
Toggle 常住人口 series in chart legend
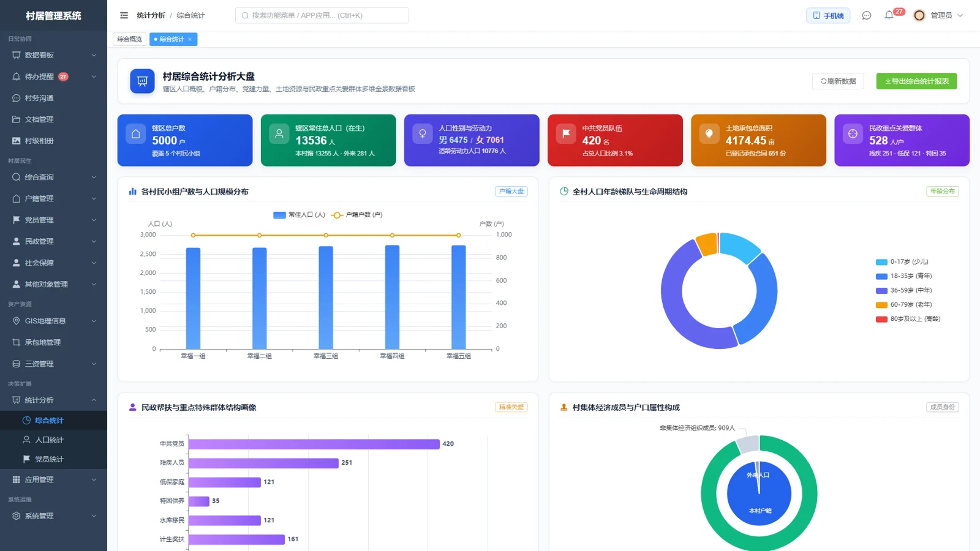299,215
